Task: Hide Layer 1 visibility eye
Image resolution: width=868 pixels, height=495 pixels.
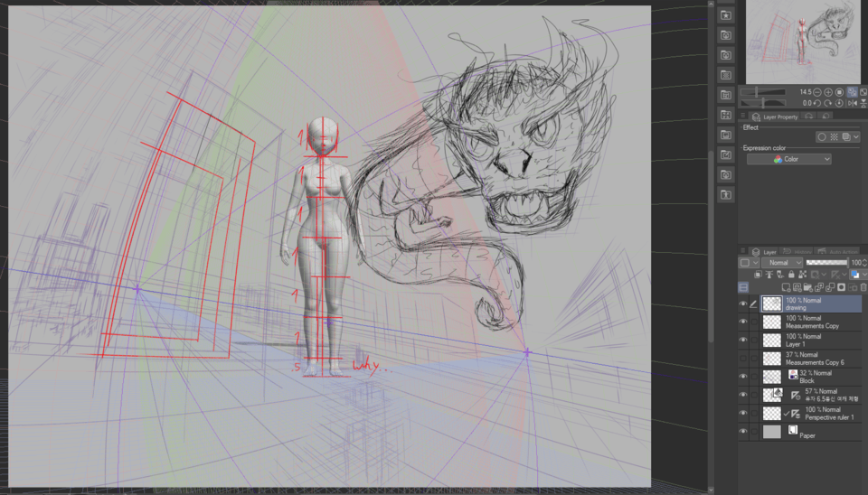Action: (x=743, y=341)
